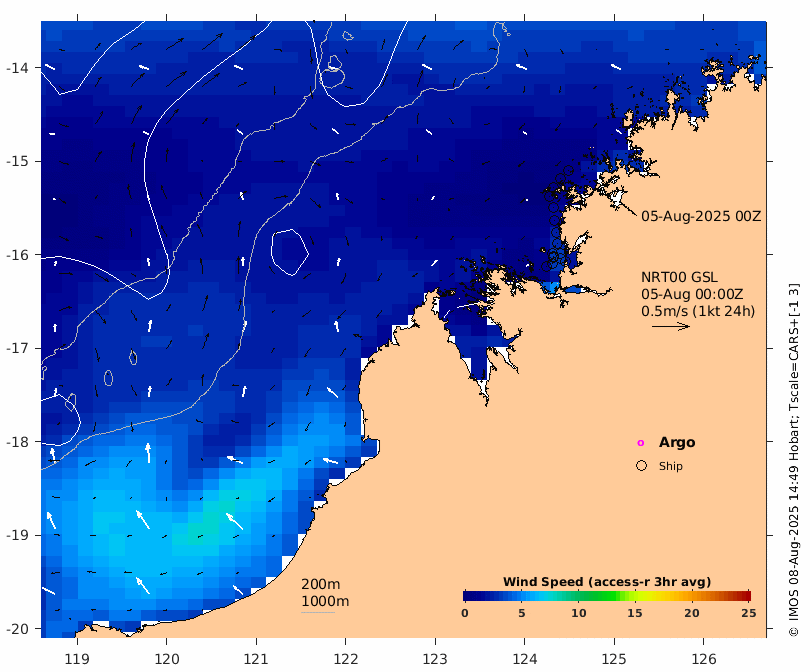Click the colorbar tick label '5'

pyautogui.click(x=522, y=613)
